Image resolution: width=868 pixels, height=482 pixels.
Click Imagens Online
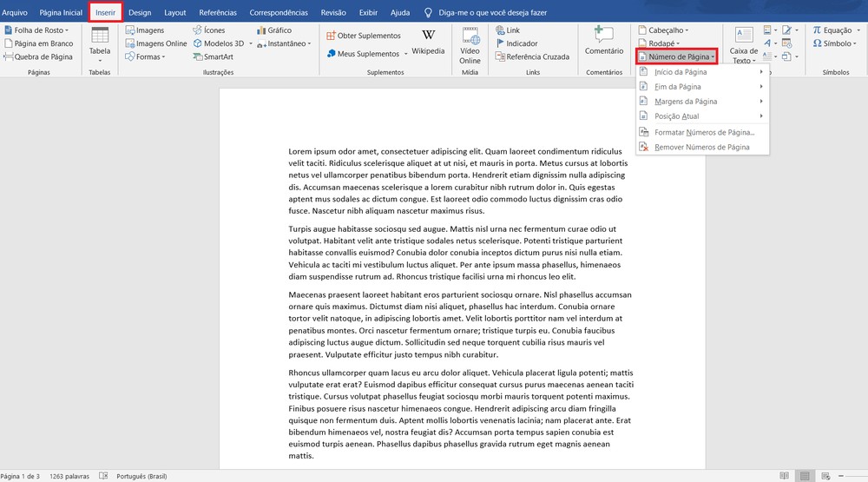click(156, 43)
